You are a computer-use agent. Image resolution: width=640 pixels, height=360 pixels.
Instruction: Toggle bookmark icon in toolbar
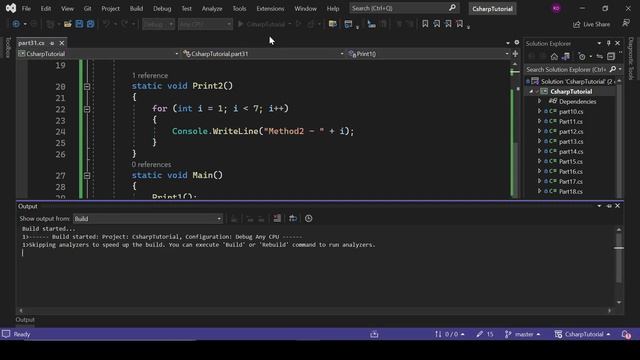click(x=425, y=24)
